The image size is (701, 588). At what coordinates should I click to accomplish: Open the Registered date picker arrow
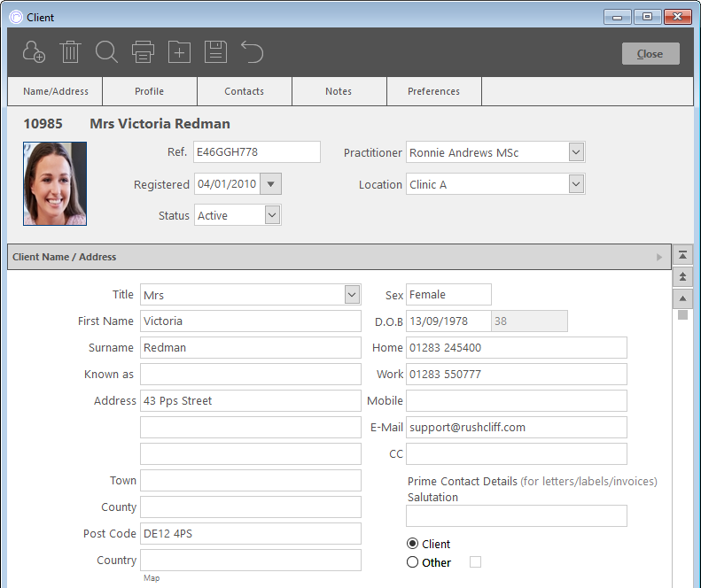click(270, 184)
